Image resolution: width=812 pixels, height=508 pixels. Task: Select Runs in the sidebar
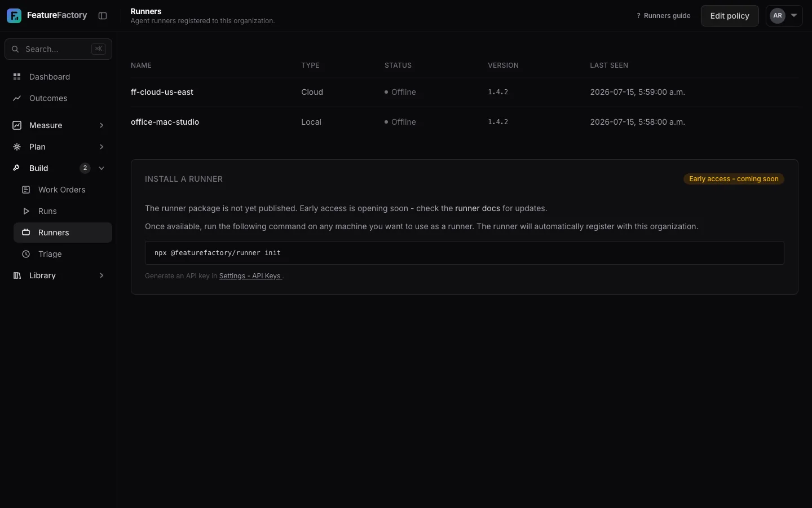click(63, 211)
